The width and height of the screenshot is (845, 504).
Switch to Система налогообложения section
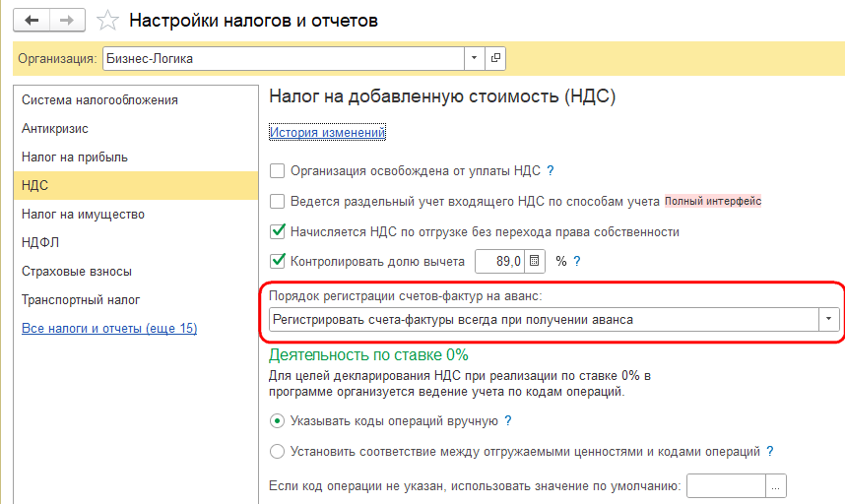click(x=136, y=100)
